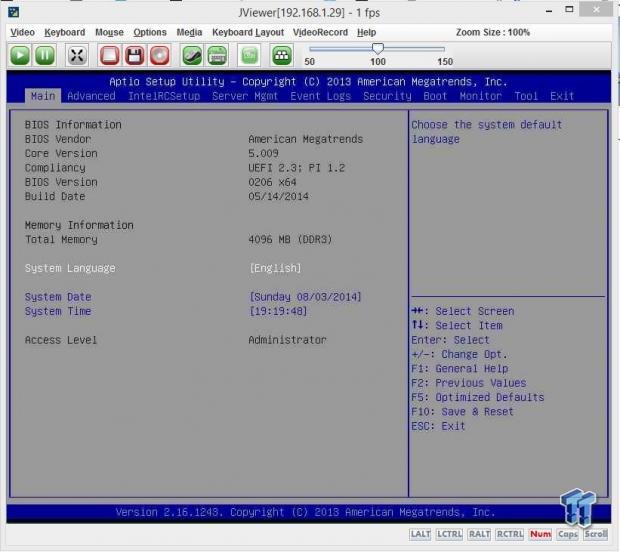Click the red stop record icon
620x552 pixels.
[109, 55]
